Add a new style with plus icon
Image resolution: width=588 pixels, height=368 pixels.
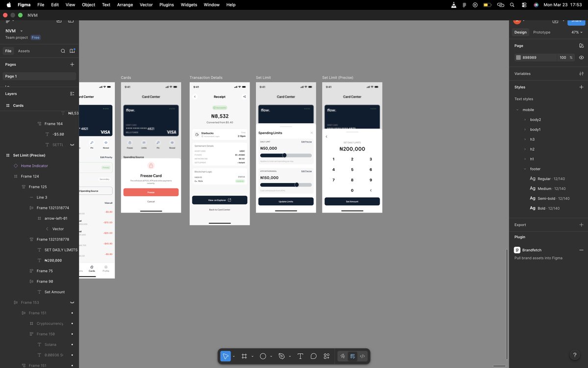point(581,87)
